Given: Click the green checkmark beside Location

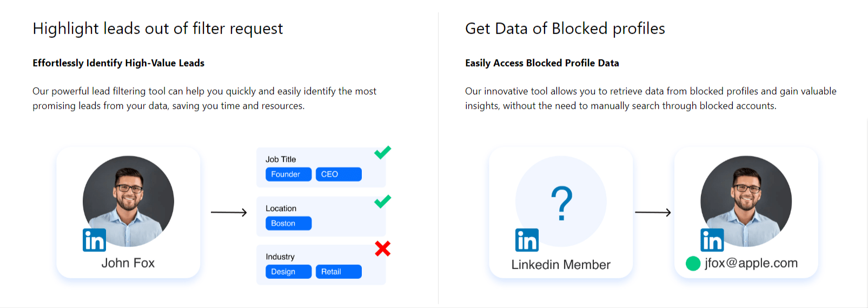Looking at the screenshot, I should 382,202.
